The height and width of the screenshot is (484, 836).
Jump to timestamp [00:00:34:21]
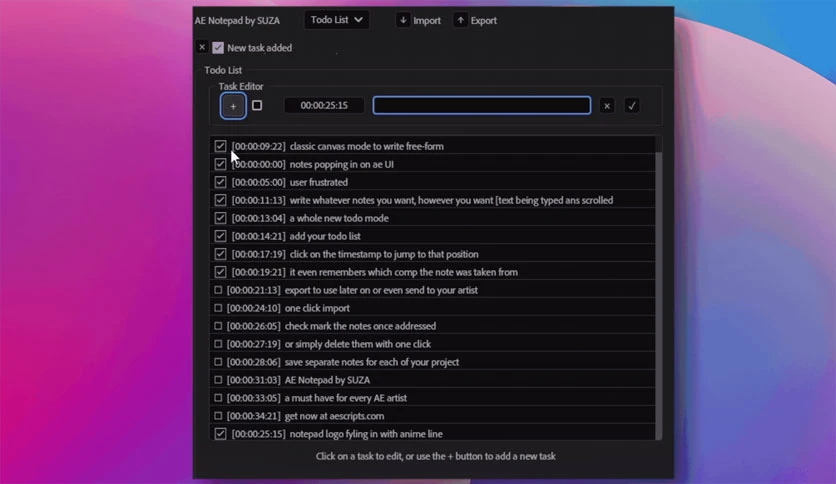[x=254, y=416]
